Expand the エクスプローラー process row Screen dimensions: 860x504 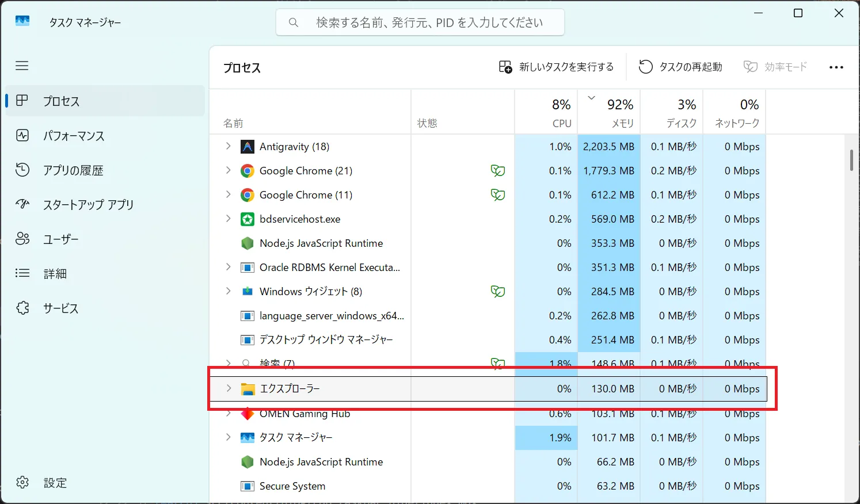click(229, 388)
